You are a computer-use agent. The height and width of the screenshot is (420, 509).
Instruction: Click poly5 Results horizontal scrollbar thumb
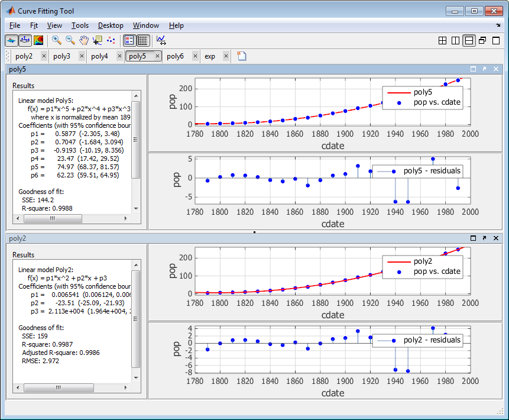[52, 218]
